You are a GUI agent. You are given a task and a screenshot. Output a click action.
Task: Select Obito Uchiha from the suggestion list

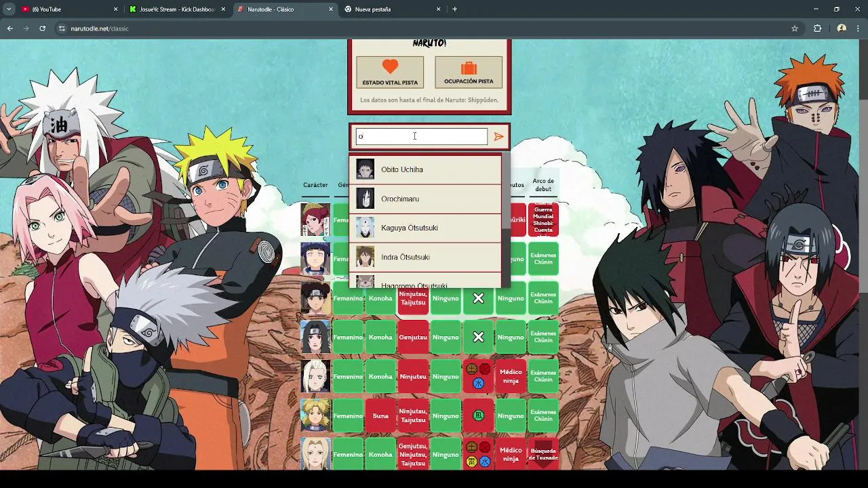pyautogui.click(x=425, y=169)
